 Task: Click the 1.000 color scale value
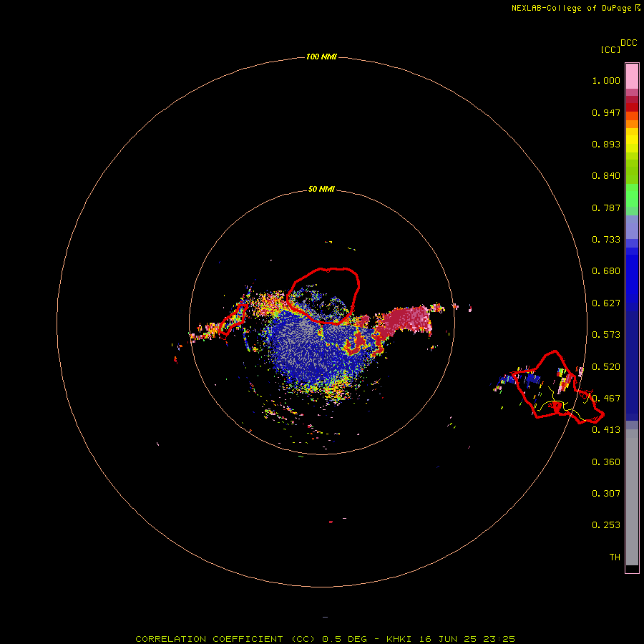[606, 80]
